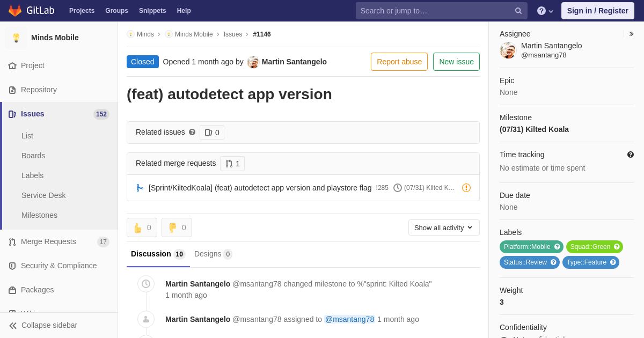The image size is (644, 338).
Task: Click the Related issues help icon
Action: coord(192,132)
